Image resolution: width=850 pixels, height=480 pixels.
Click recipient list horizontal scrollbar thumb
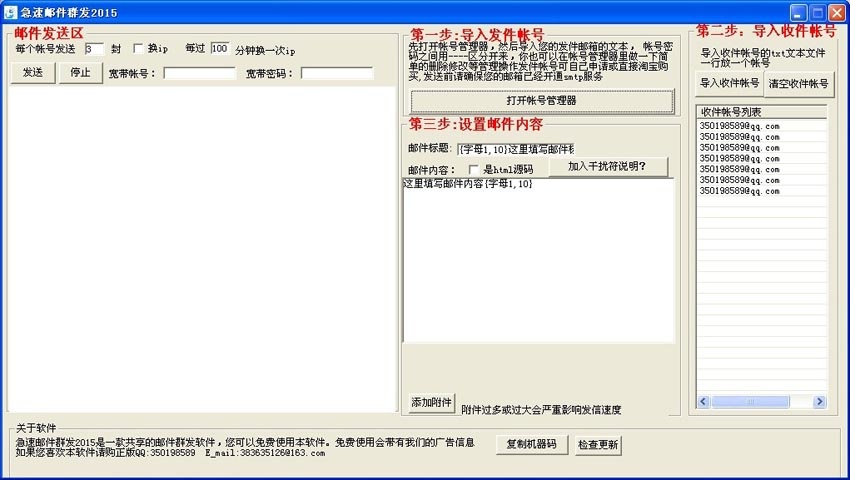pyautogui.click(x=750, y=401)
